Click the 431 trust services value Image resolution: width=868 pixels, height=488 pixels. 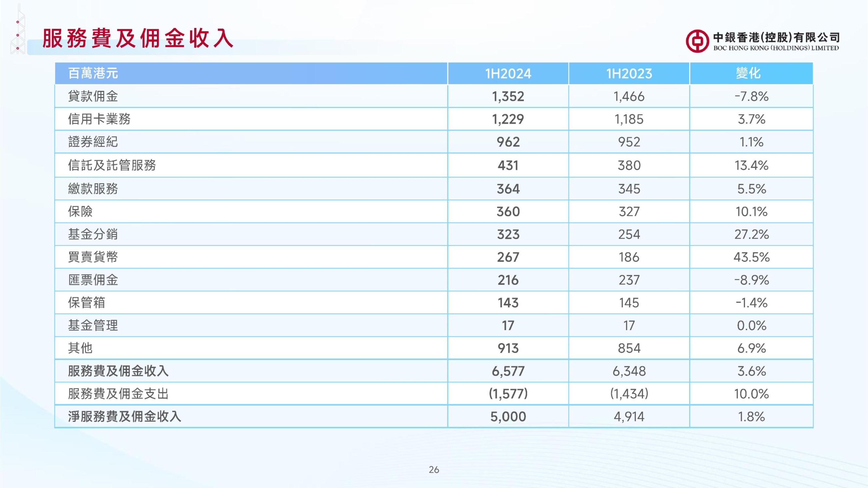(x=508, y=165)
